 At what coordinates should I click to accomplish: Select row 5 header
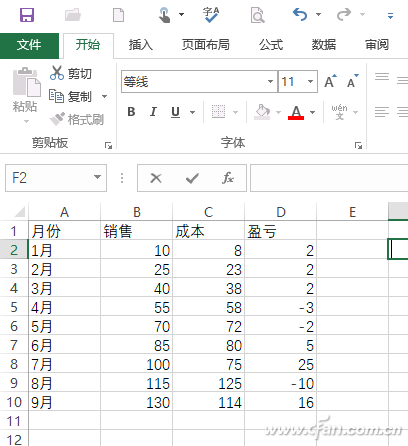tap(14, 307)
